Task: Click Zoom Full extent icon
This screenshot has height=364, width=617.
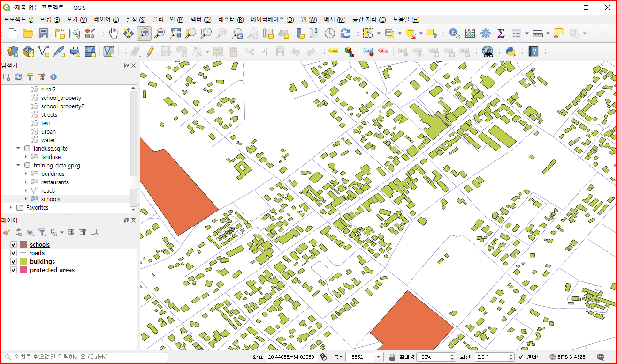Action: click(x=175, y=33)
